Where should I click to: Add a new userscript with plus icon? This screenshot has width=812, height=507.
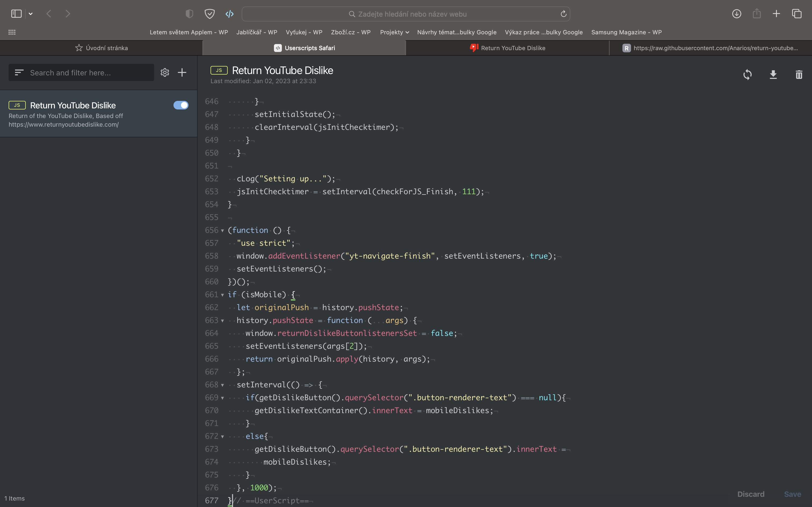click(182, 72)
